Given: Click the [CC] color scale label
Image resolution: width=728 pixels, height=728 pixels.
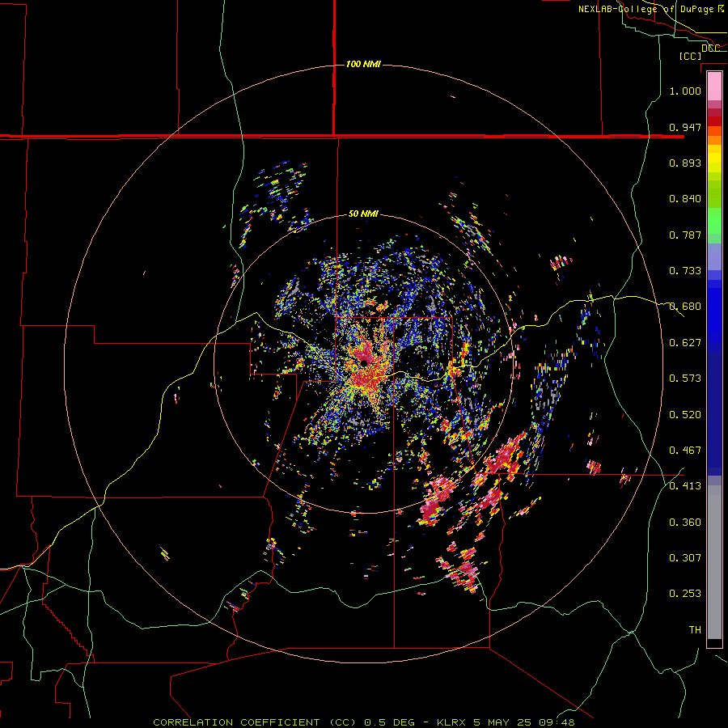Looking at the screenshot, I should (690, 56).
